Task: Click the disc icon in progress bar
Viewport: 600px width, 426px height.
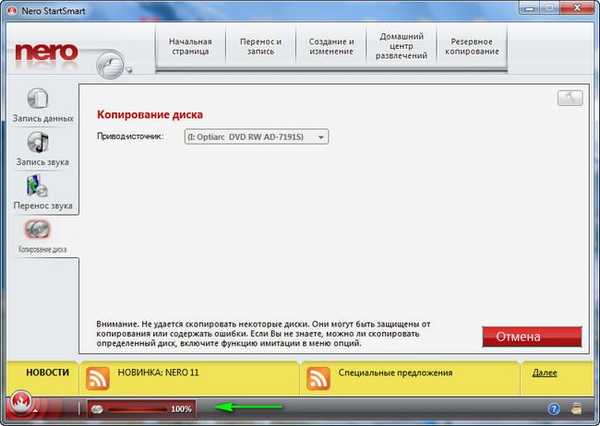Action: click(97, 409)
